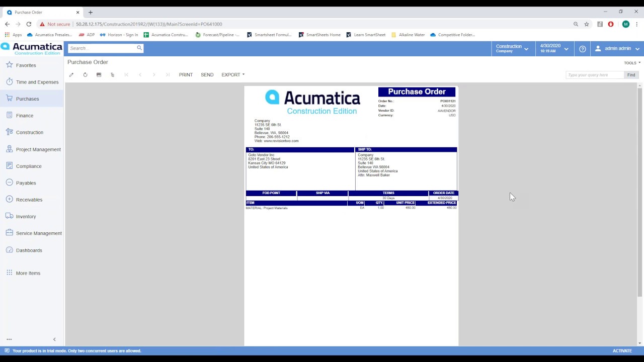Switch to the Purchase Order browser tab
This screenshot has height=362, width=644.
tap(43, 12)
